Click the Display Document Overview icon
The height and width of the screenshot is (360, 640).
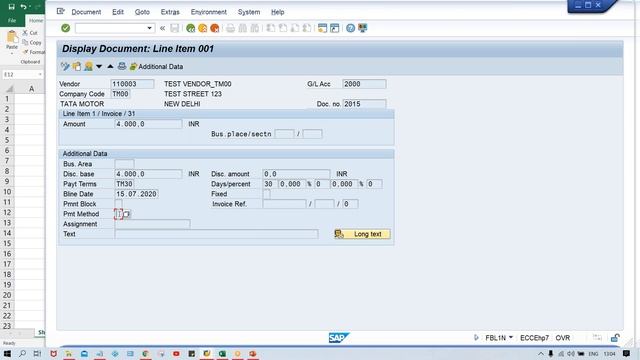click(77, 66)
